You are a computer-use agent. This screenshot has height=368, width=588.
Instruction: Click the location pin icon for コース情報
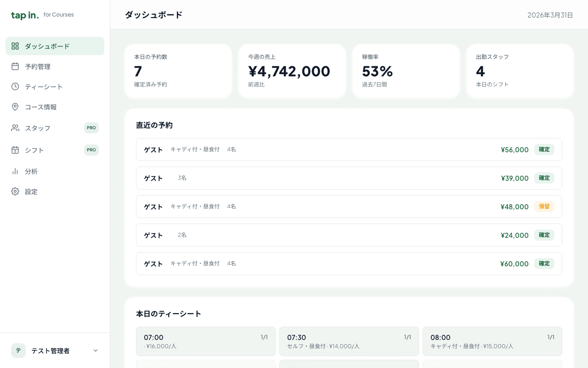pyautogui.click(x=15, y=107)
